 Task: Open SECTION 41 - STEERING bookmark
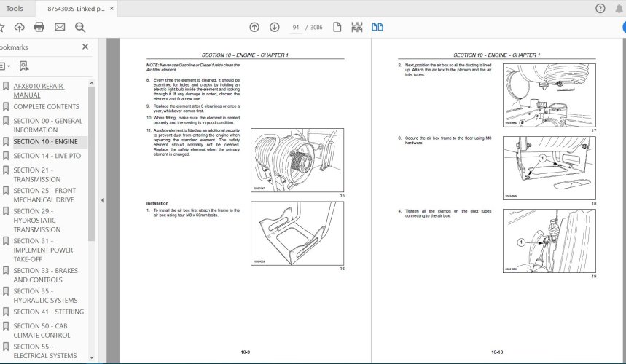tap(49, 312)
